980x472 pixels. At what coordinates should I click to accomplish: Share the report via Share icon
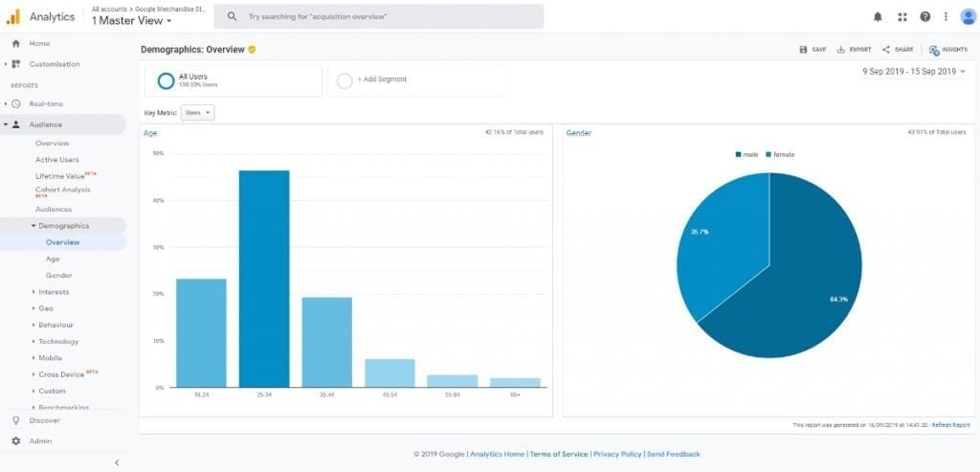point(886,50)
